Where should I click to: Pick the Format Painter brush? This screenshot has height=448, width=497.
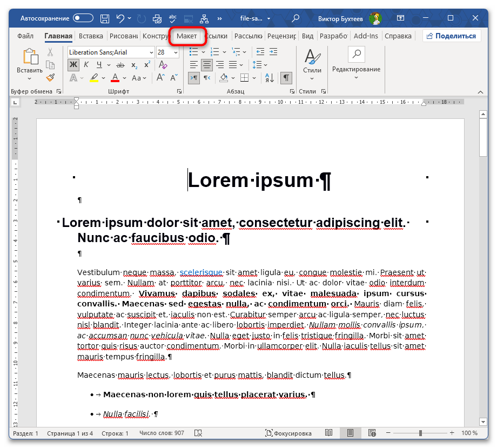(50, 78)
